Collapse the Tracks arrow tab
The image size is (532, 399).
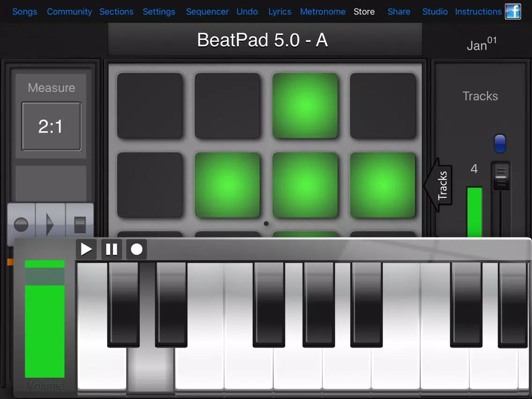[x=439, y=185]
